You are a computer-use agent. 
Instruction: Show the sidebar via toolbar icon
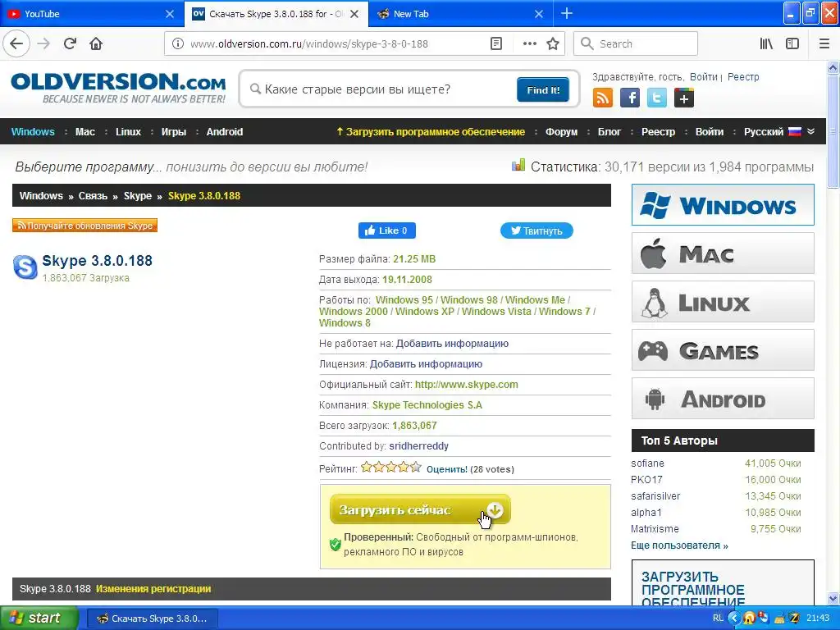tap(792, 44)
